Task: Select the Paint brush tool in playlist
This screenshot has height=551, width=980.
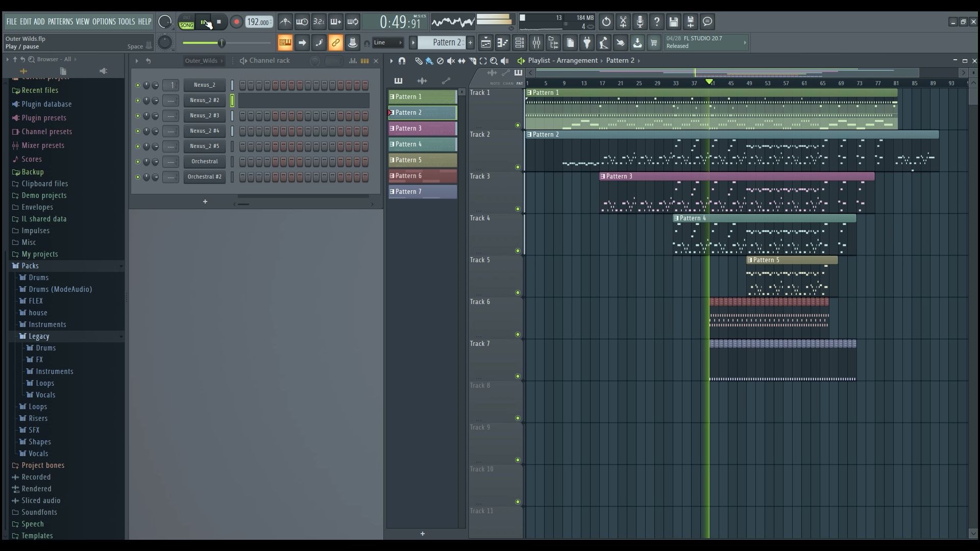Action: 429,61
